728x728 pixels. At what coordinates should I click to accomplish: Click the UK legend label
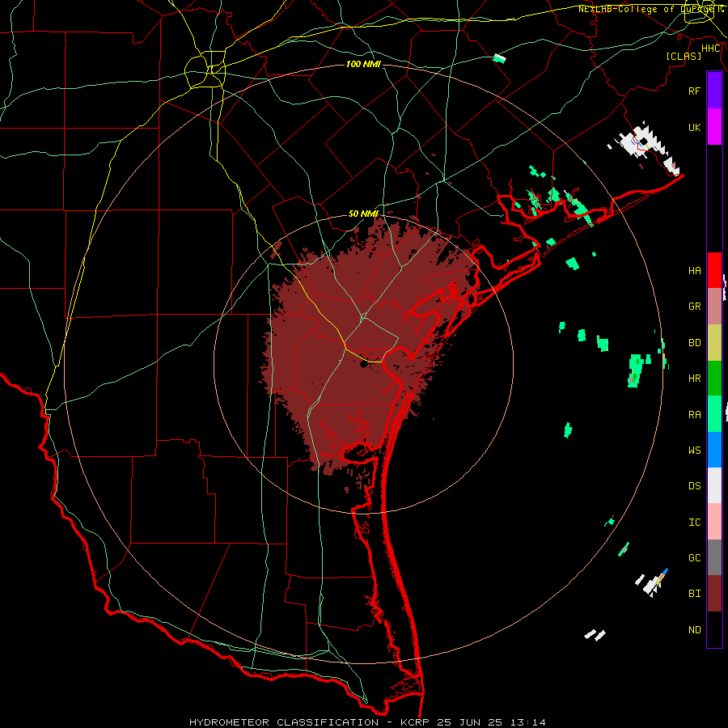694,127
